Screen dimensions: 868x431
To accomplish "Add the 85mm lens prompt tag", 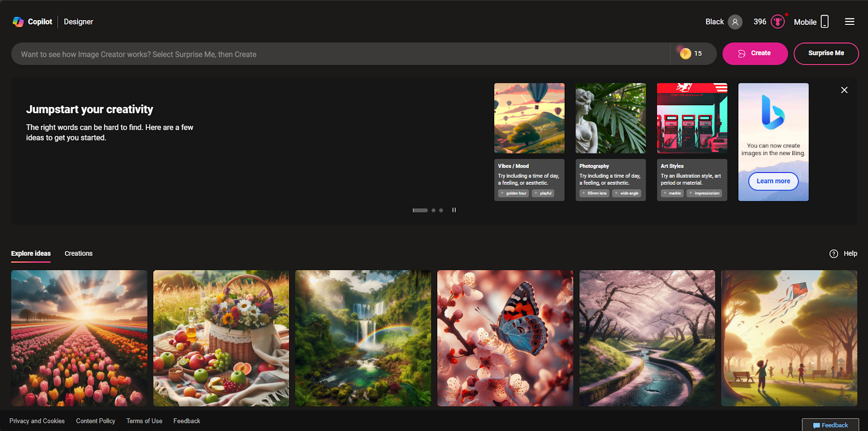I will point(595,193).
